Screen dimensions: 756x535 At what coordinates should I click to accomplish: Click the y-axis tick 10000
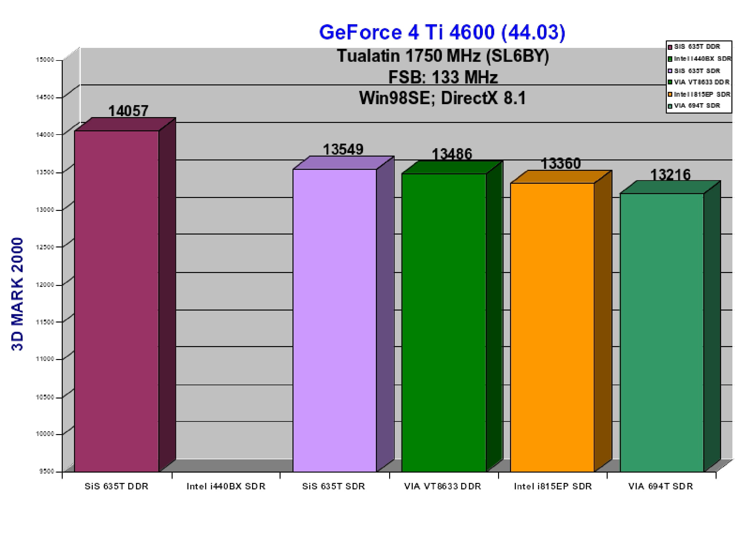click(x=45, y=434)
